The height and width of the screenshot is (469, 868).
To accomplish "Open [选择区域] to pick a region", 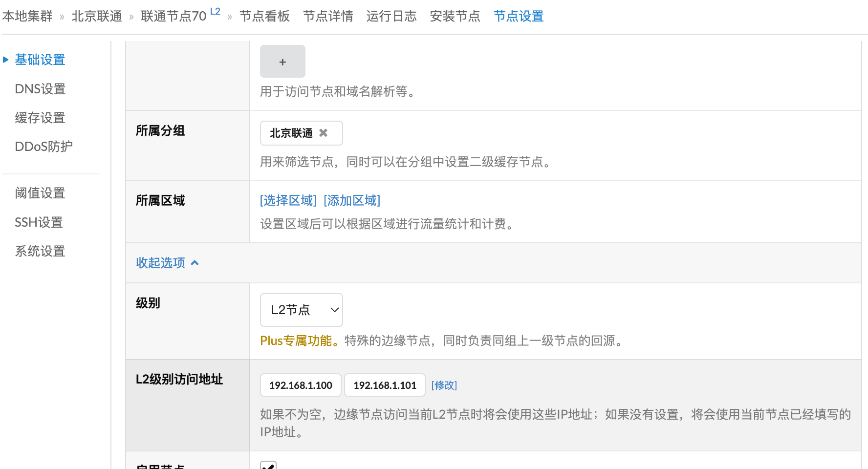I will pos(288,200).
